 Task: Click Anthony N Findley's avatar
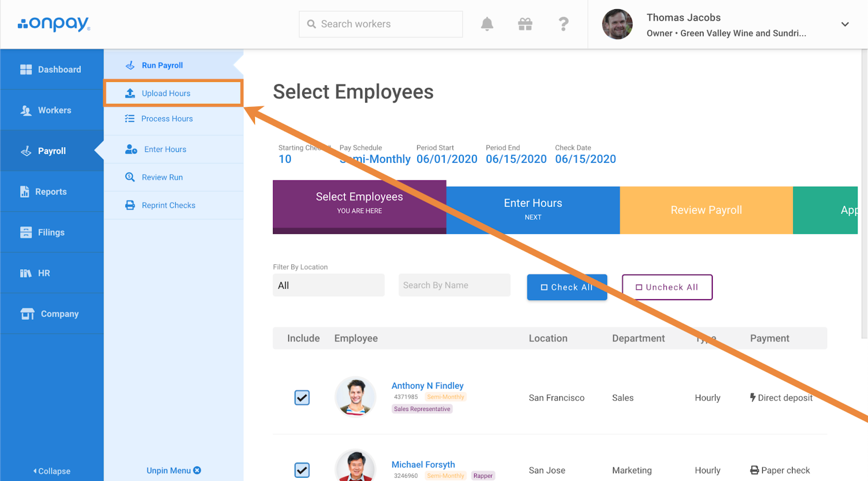tap(356, 397)
